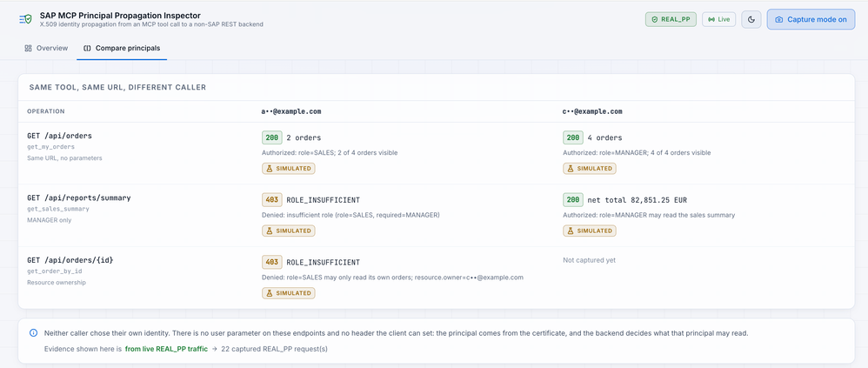Select GET /api/orders operation
Image resolution: width=868 pixels, height=368 pixels.
pyautogui.click(x=59, y=136)
